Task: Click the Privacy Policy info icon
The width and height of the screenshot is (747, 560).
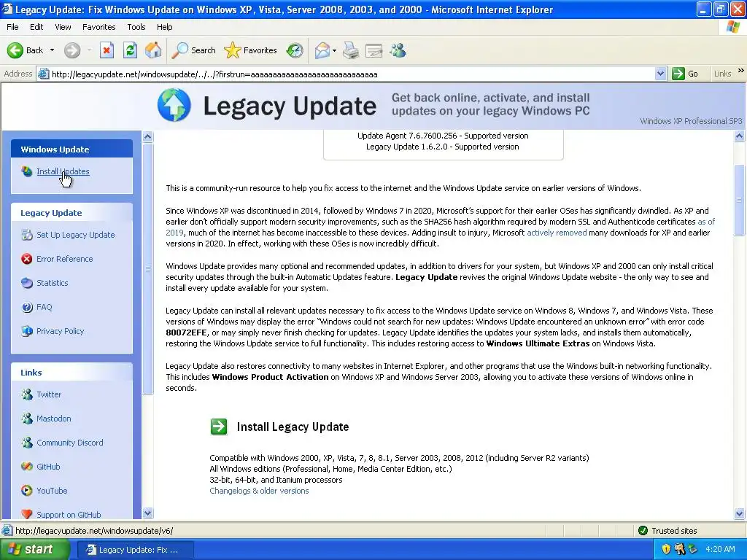Action: coord(27,331)
